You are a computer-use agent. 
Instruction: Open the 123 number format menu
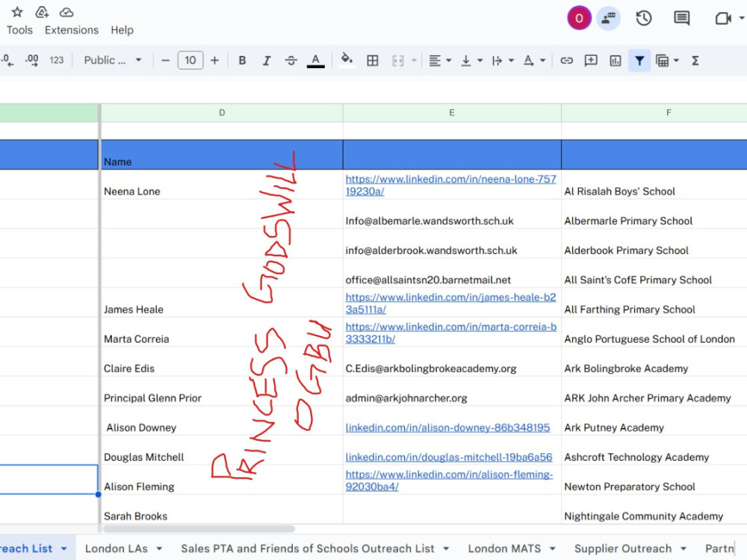pos(56,60)
